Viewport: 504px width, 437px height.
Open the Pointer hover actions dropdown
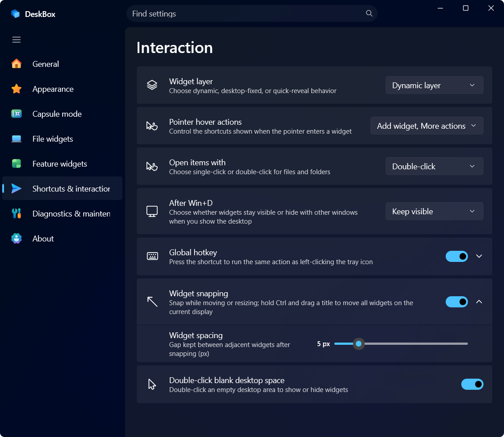[x=427, y=126]
